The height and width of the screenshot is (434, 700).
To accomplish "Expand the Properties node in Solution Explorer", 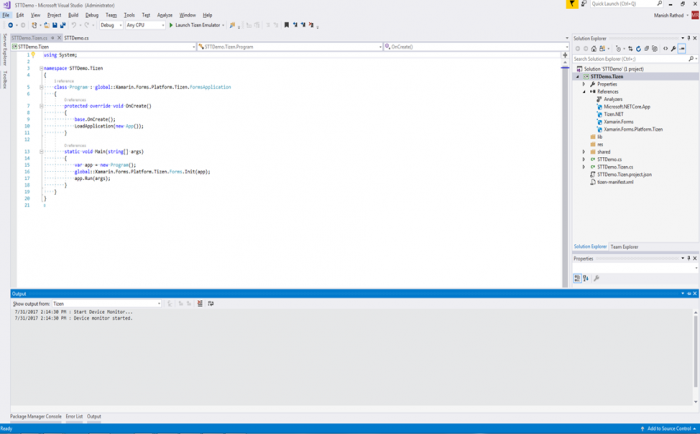I will (584, 84).
